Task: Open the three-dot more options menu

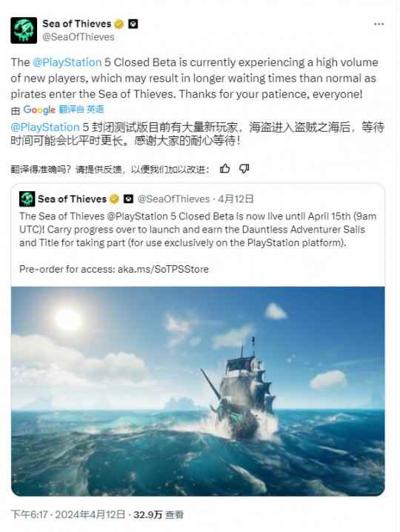Action: click(x=379, y=24)
